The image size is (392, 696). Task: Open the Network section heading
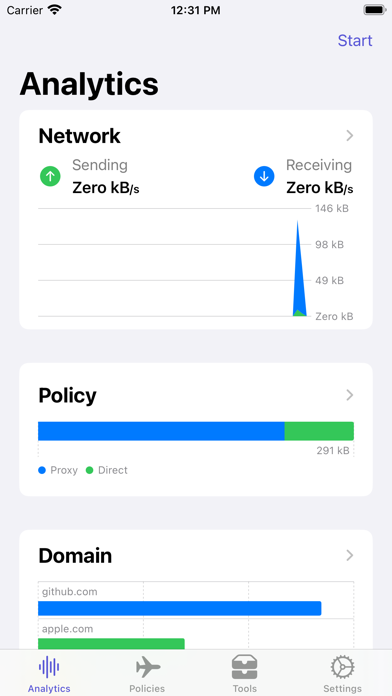[79, 136]
